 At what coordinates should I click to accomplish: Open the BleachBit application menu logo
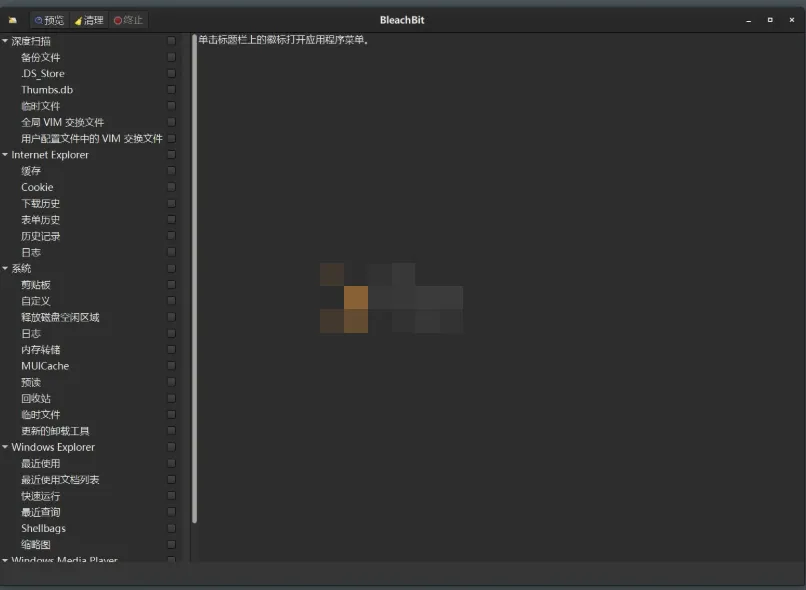pos(13,20)
